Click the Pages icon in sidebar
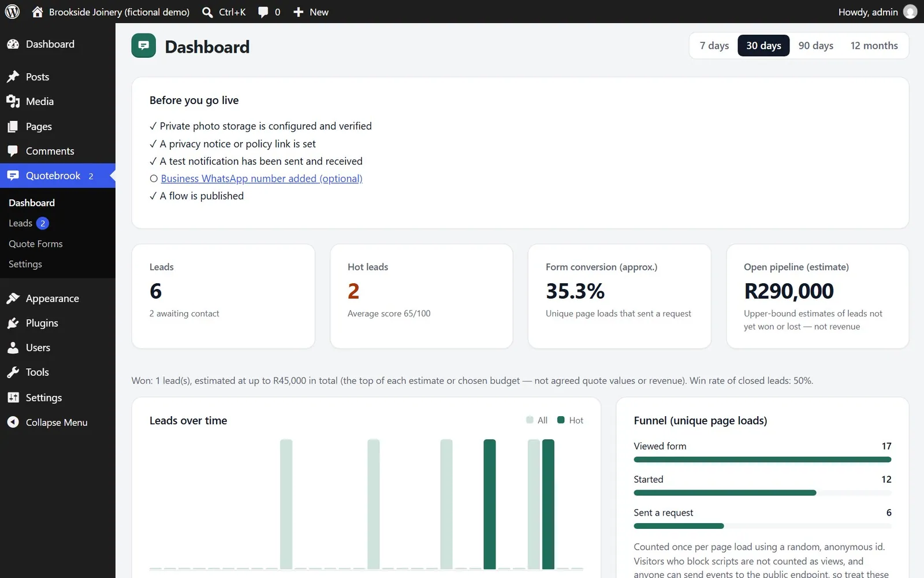Viewport: 924px width, 578px height. (x=13, y=127)
